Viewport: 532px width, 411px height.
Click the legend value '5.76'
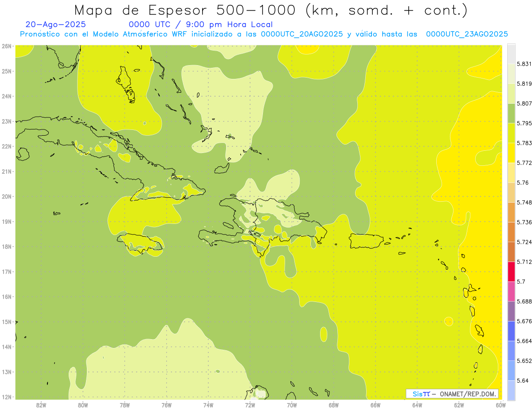click(x=523, y=183)
